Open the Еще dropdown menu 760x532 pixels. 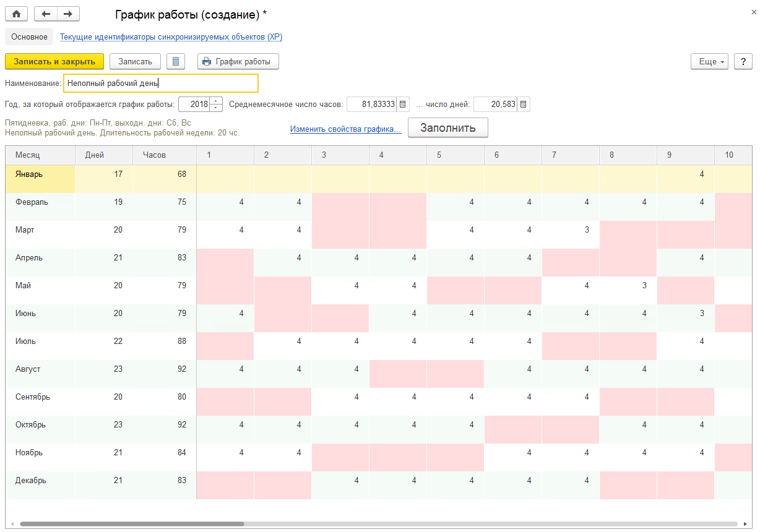[x=709, y=61]
